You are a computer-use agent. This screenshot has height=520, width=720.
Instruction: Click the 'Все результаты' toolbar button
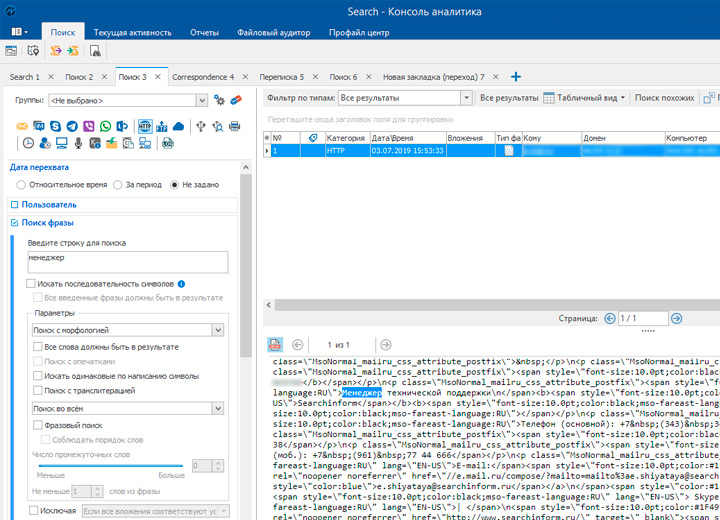509,98
